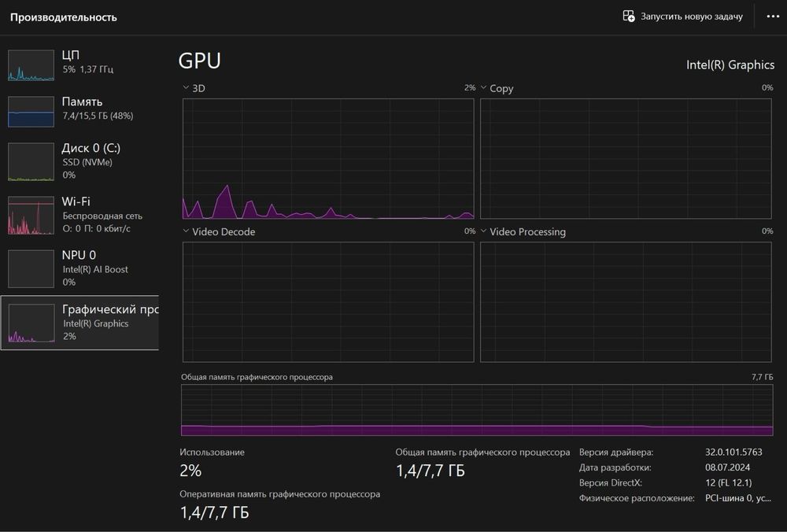The image size is (787, 532).
Task: Click the 3D usage graph area
Action: (328, 159)
